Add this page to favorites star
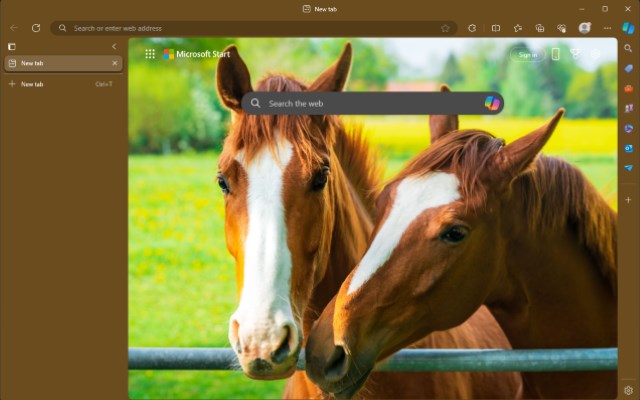Screen dimensions: 640x400 (x=445, y=28)
